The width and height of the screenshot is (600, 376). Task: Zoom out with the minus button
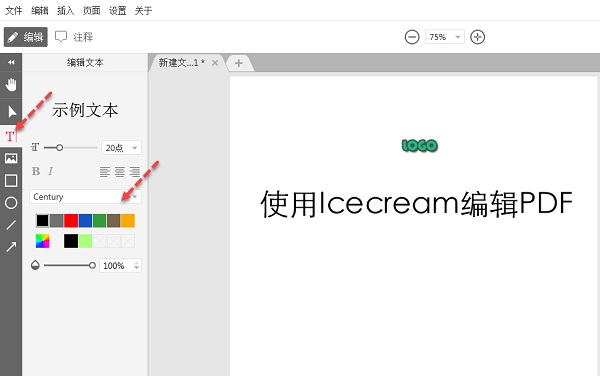pyautogui.click(x=412, y=37)
